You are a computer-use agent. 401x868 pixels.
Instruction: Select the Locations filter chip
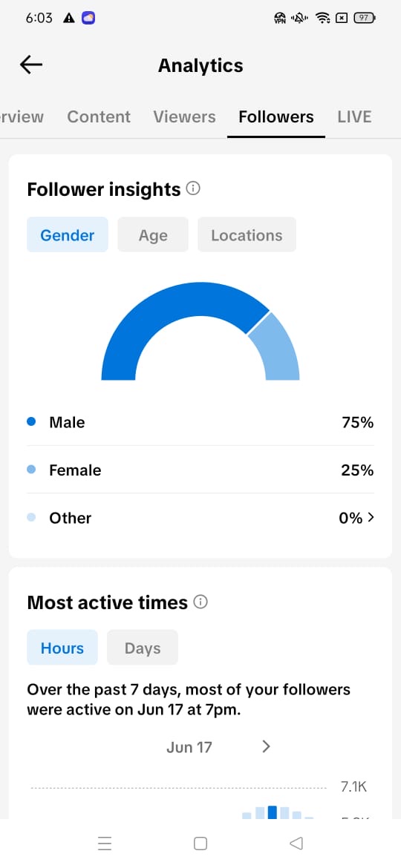pyautogui.click(x=247, y=234)
